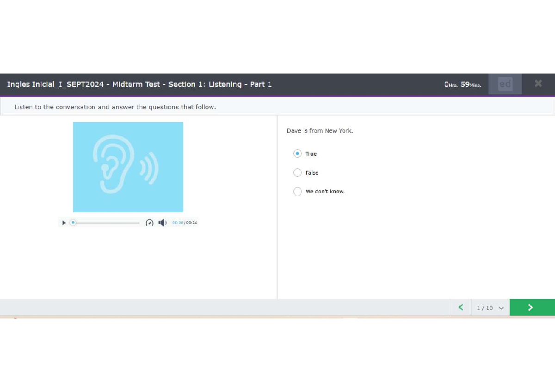Click the Midterm Test section title
This screenshot has width=555, height=392.
tap(139, 84)
